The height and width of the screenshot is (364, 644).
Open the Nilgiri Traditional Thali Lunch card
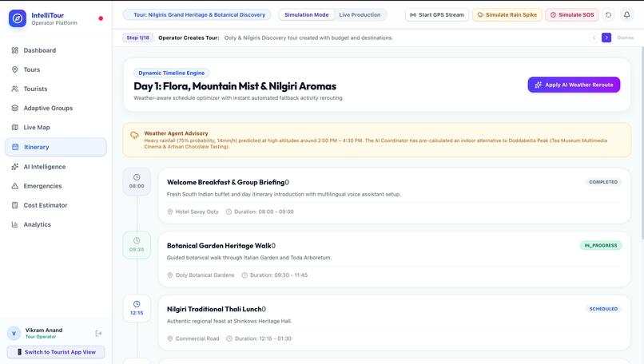(394, 322)
